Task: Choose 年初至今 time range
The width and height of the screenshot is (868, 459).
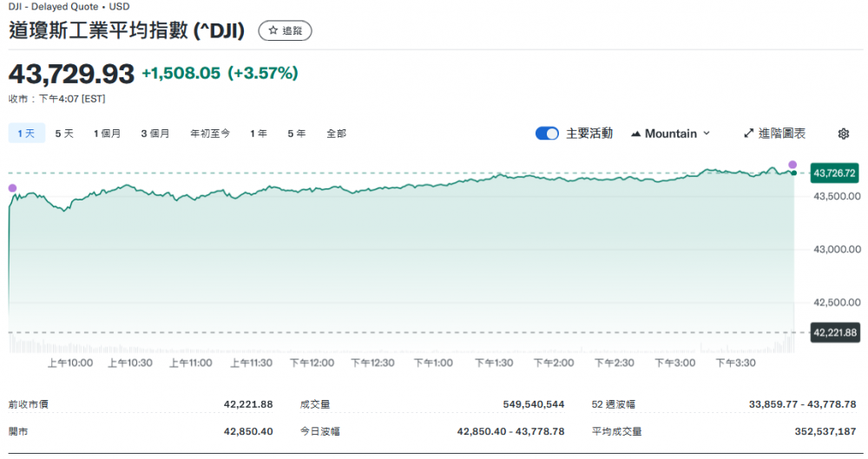Action: coord(210,134)
